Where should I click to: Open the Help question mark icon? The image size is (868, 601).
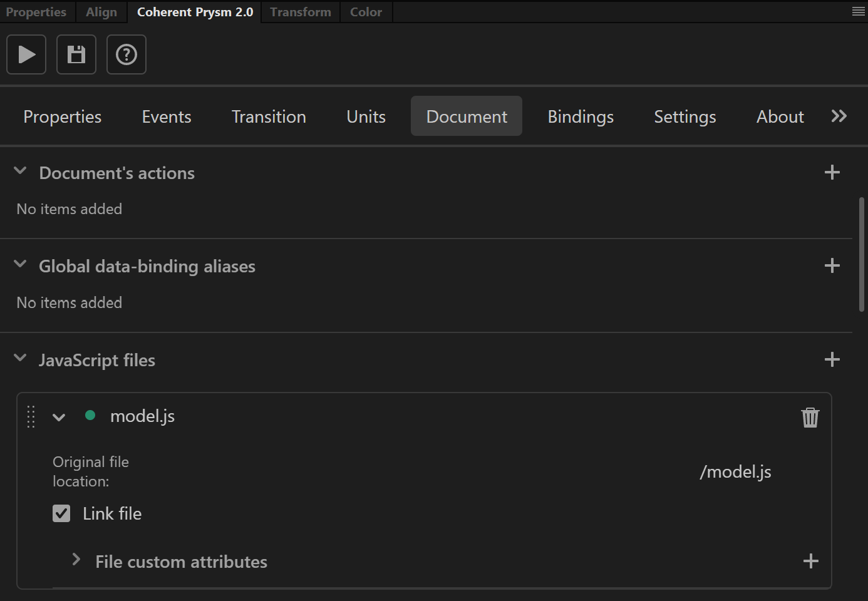127,54
